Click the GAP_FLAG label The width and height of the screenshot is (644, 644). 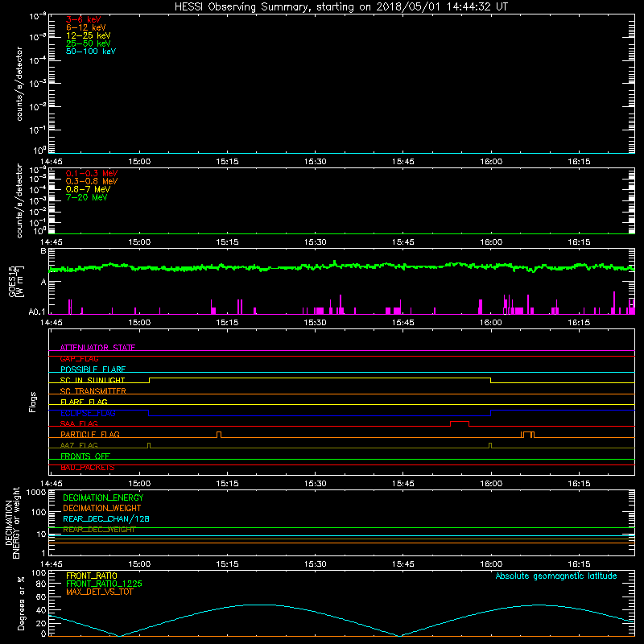click(79, 358)
